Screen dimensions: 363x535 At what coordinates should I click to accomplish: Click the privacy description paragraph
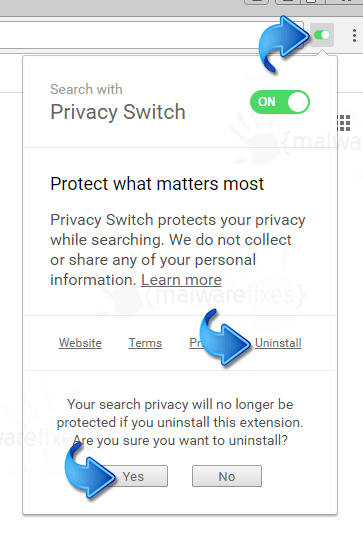point(178,250)
